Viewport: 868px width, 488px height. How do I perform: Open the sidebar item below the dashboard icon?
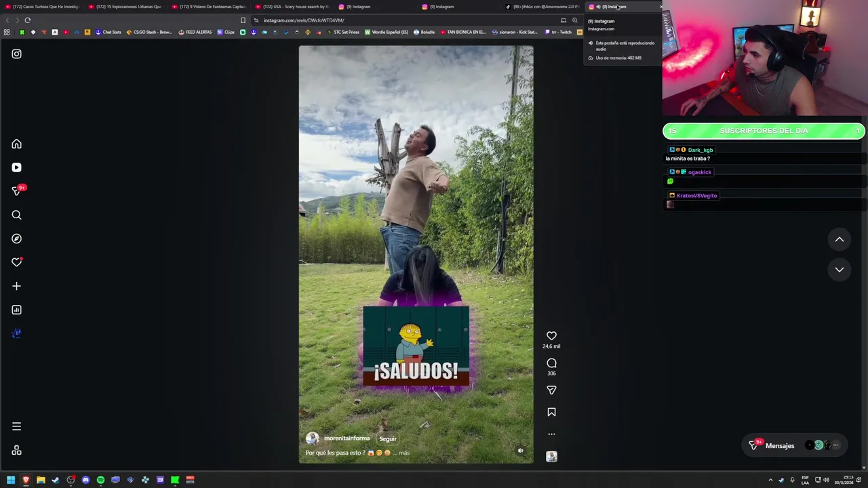(16, 333)
